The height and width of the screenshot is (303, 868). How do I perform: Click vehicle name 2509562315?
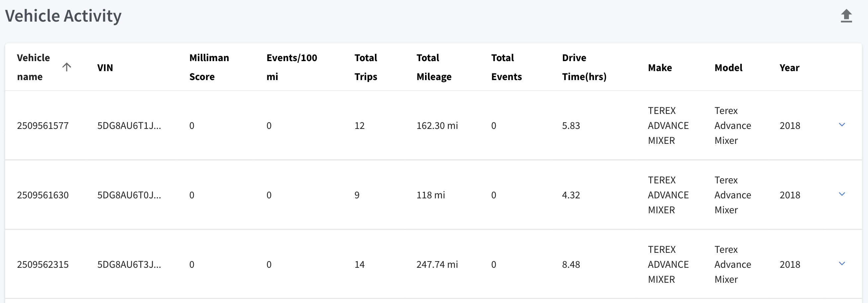43,264
